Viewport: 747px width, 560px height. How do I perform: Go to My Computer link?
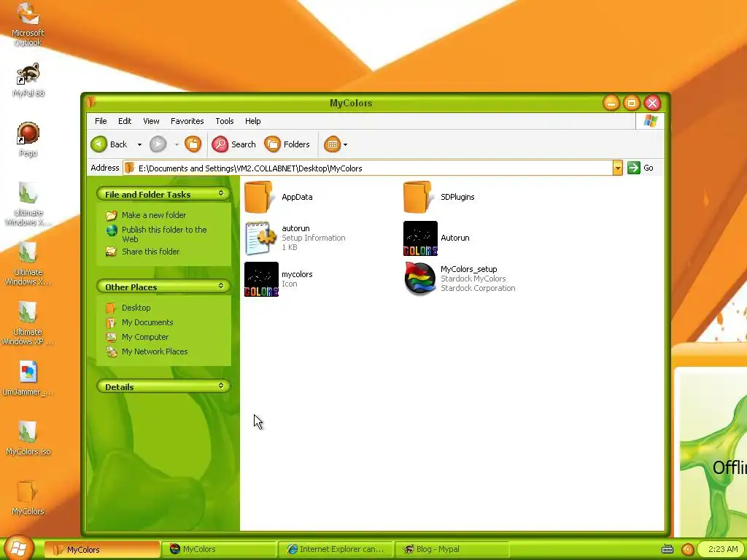click(145, 337)
